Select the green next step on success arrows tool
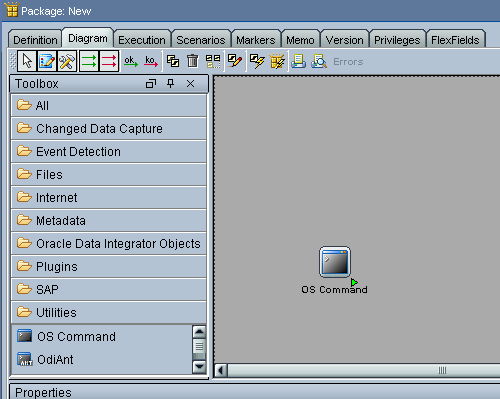This screenshot has height=399, width=500. pyautogui.click(x=89, y=61)
